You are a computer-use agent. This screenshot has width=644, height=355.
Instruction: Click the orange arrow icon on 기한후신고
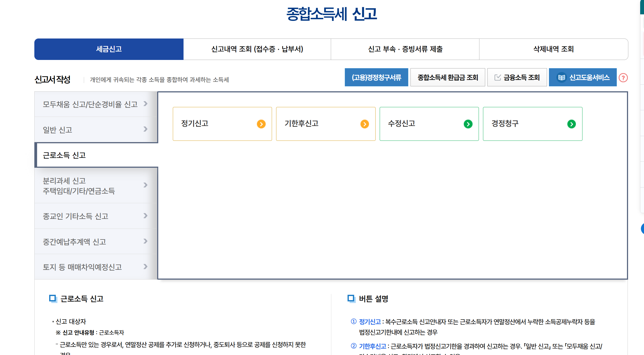(x=364, y=124)
